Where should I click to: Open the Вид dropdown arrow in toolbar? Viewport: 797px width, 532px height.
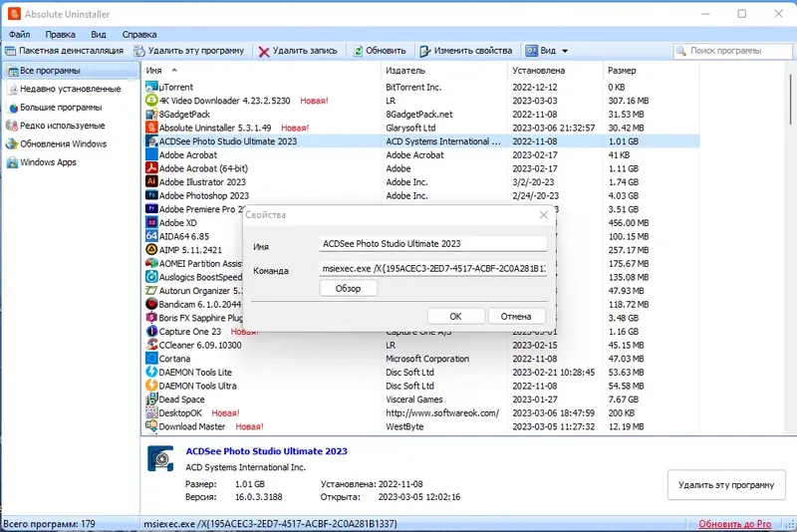(565, 51)
